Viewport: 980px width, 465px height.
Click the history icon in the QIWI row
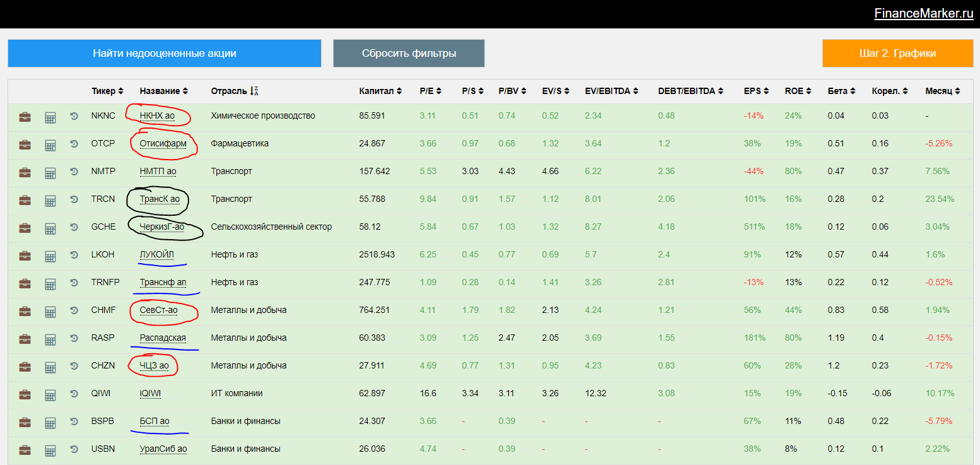click(x=74, y=394)
